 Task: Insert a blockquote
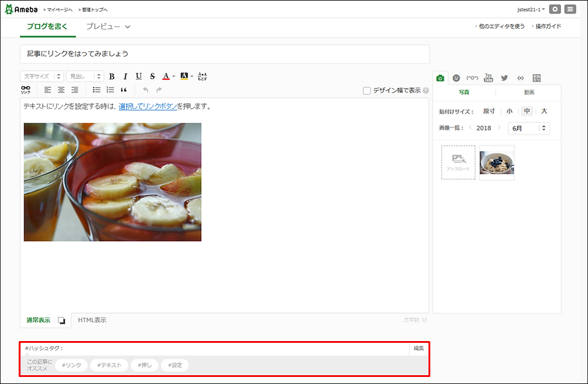123,89
